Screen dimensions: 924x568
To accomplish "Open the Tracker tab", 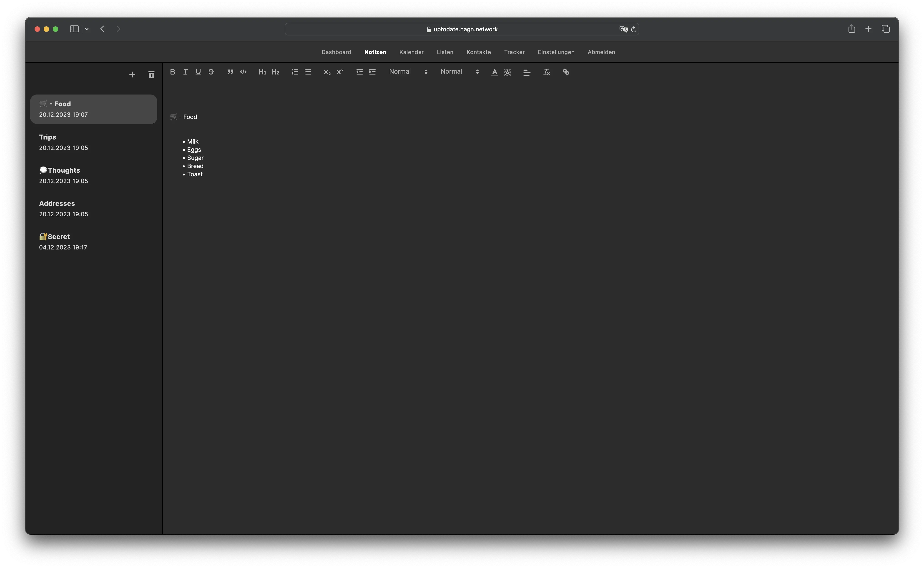I will tap(514, 52).
